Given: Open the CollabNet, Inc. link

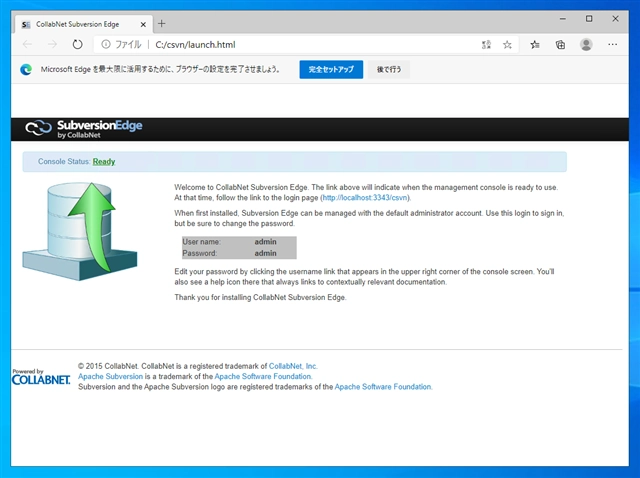Looking at the screenshot, I should pos(293,366).
